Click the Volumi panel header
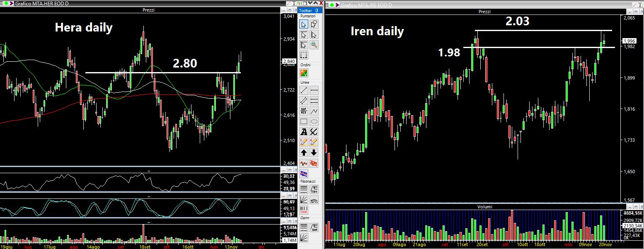This screenshot has height=249, width=644. tap(484, 206)
